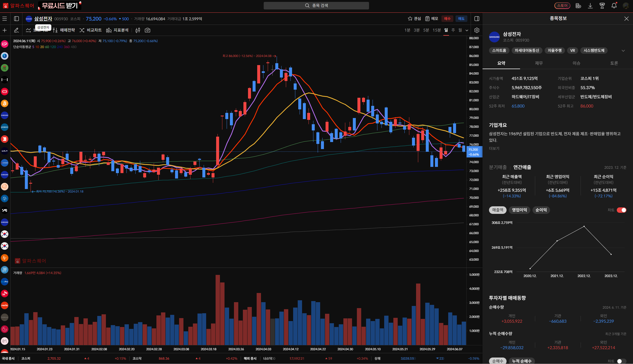Toggle the 10-day moving average

(37, 47)
